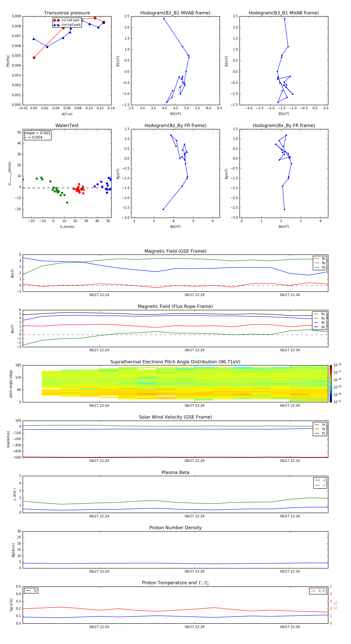Click the red Bx line sample in GSE legend
The width and height of the screenshot is (351, 644).
point(316,259)
